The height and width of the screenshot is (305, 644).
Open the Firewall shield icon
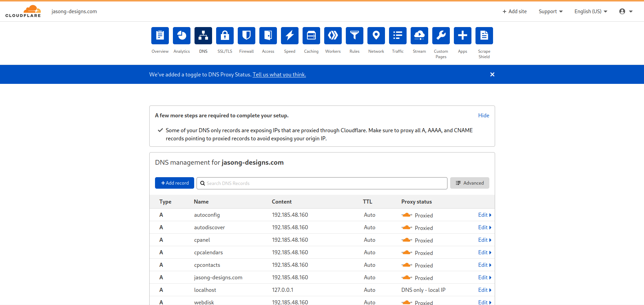tap(247, 36)
